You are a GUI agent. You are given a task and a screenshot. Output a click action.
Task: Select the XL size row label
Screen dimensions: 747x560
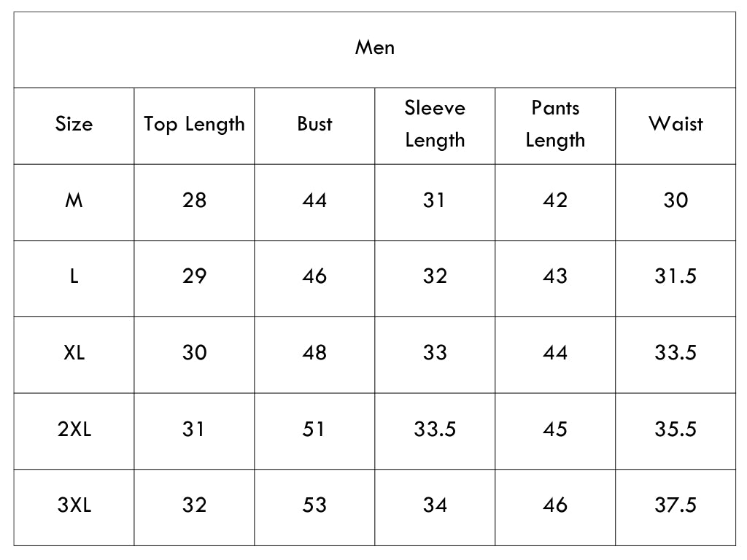click(x=74, y=353)
